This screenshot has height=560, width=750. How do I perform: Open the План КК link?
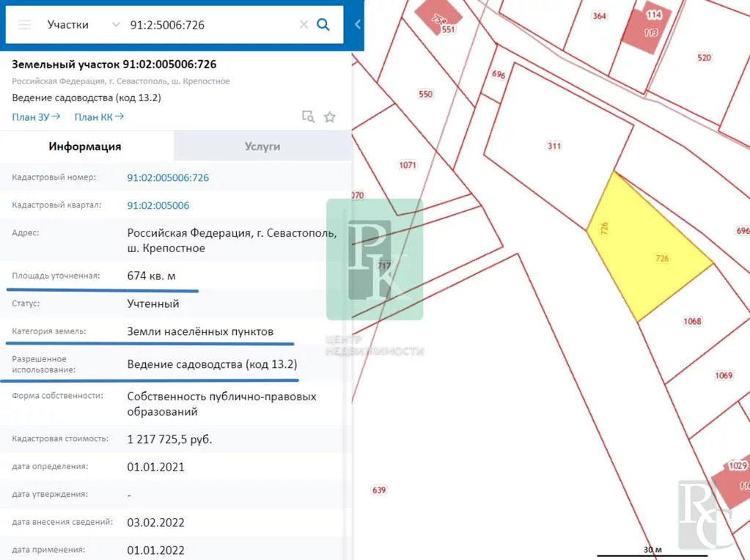(99, 117)
